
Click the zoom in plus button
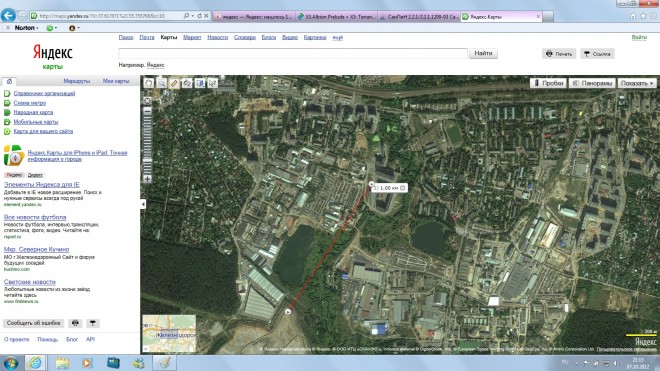pos(147,179)
